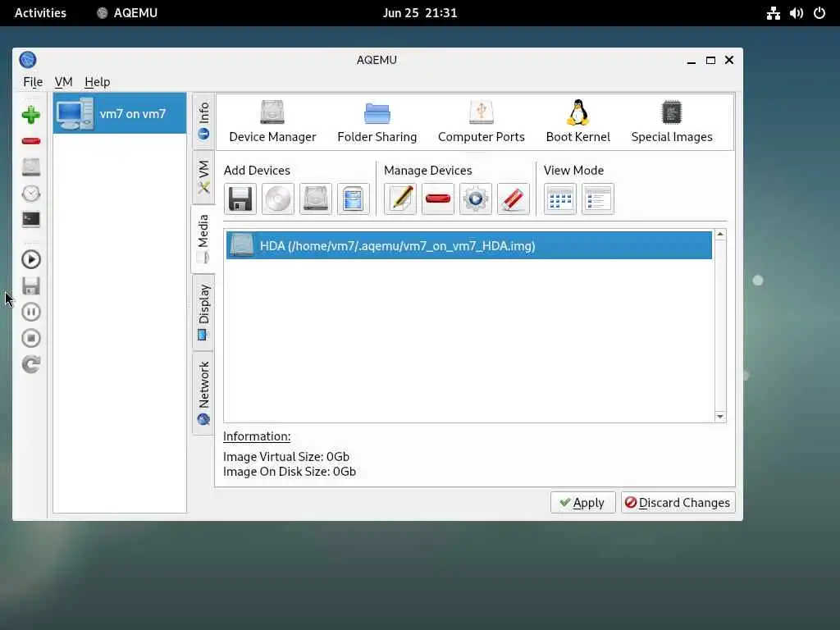Reset the VM with the reload arrow
This screenshot has width=840, height=630.
click(x=31, y=364)
